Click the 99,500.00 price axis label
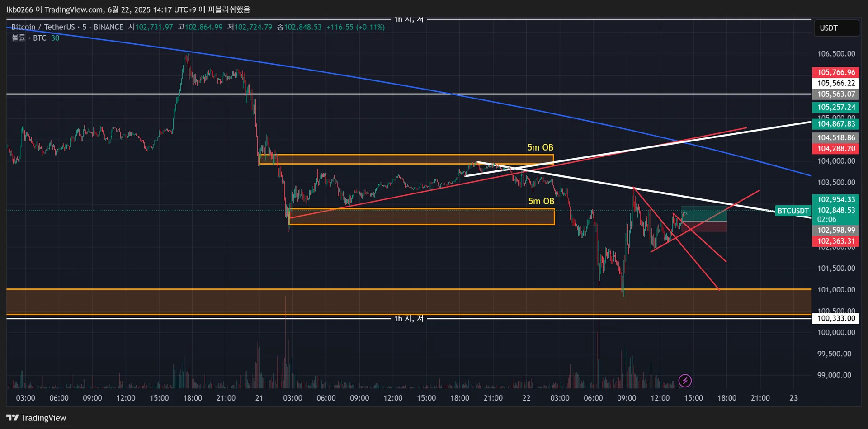 point(834,354)
